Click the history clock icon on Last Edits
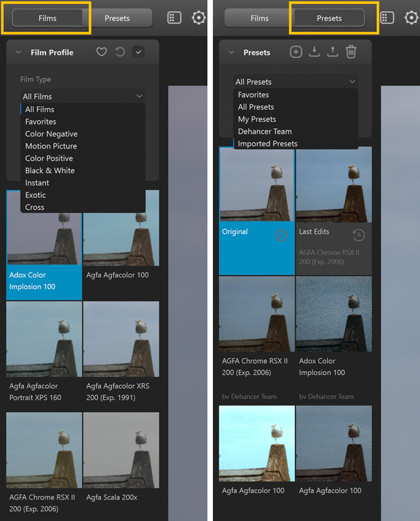 [359, 235]
